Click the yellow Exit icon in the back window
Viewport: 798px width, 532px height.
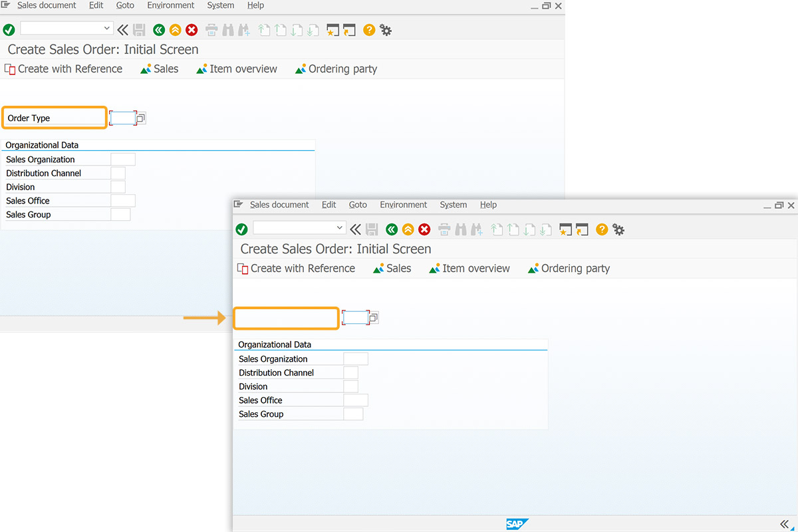pyautogui.click(x=175, y=29)
